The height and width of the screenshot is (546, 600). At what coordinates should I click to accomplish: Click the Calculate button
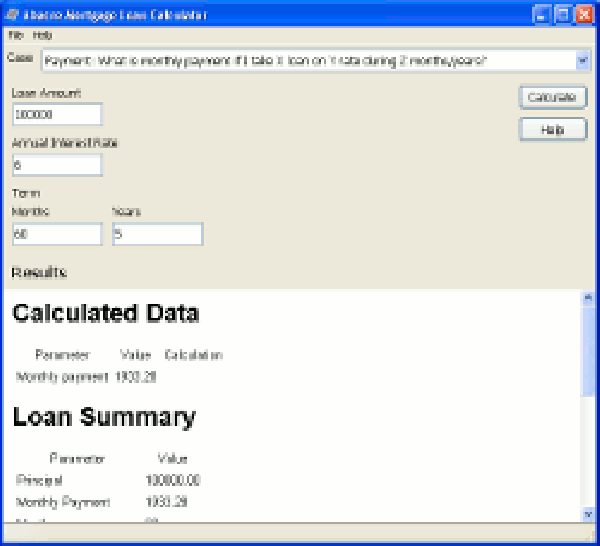pyautogui.click(x=553, y=97)
